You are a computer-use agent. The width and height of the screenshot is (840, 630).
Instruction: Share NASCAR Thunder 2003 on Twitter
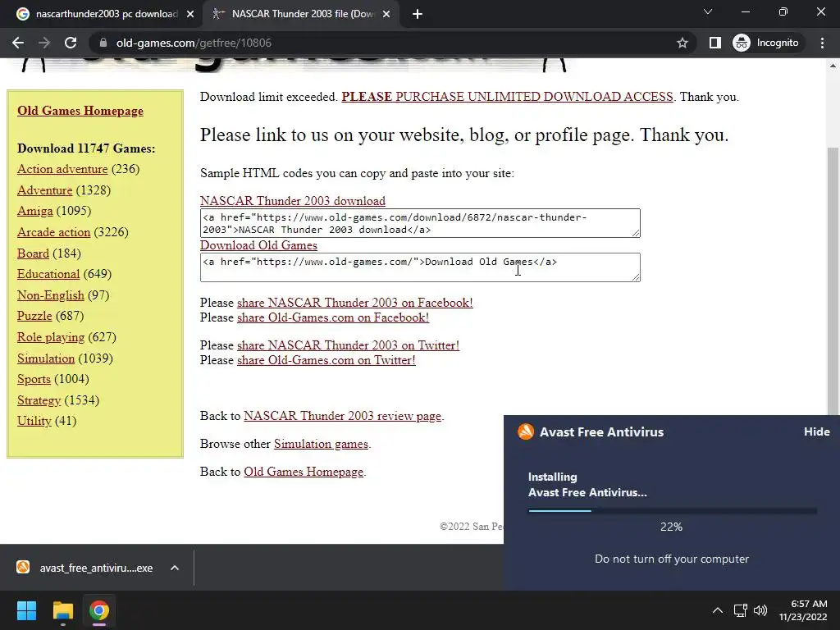point(348,345)
